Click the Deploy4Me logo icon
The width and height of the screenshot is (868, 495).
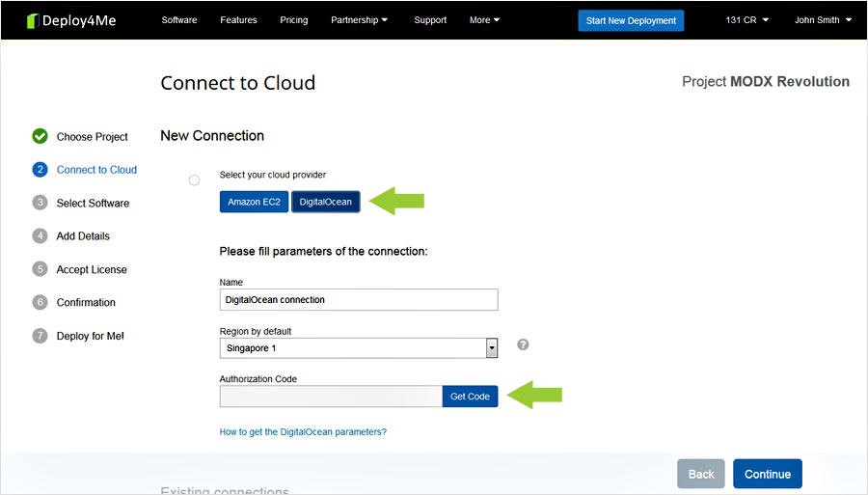click(x=33, y=20)
